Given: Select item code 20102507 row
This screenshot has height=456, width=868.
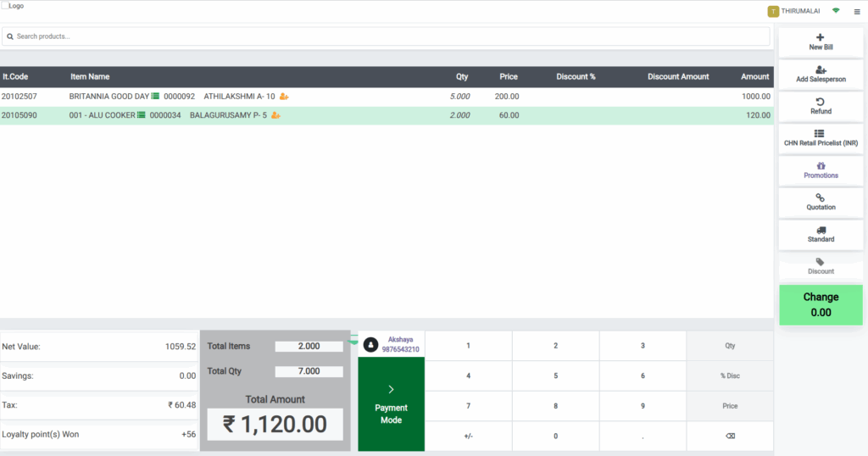Looking at the screenshot, I should (x=387, y=97).
